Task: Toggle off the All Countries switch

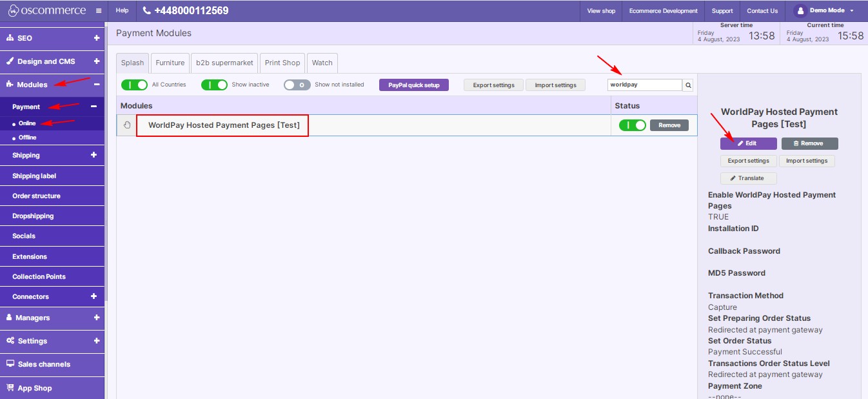Action: click(x=134, y=85)
